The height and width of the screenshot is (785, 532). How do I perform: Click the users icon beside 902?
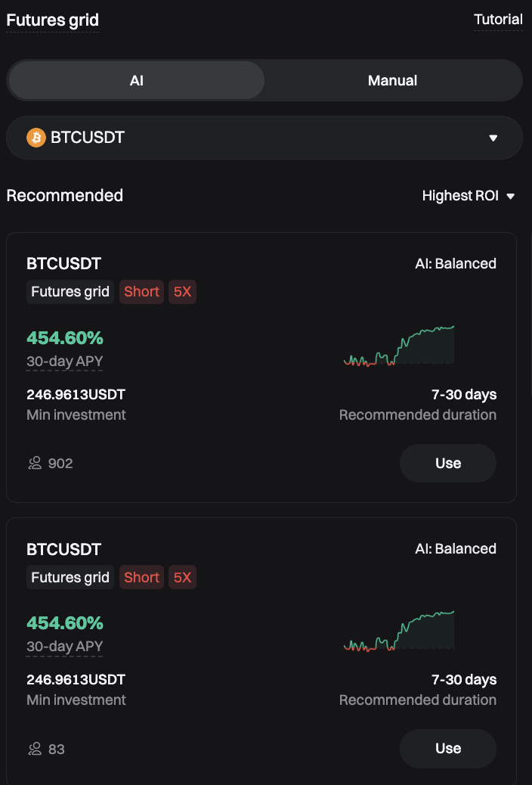(35, 464)
